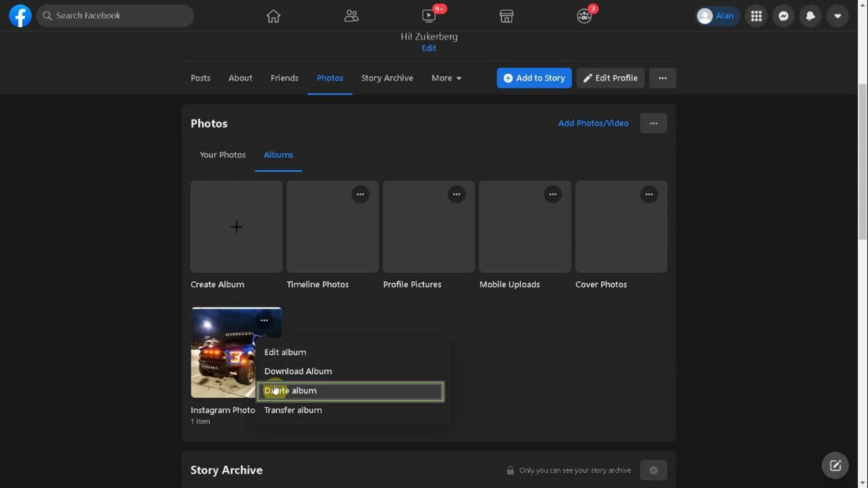Image resolution: width=868 pixels, height=488 pixels.
Task: Open the Profile Pictures album thumbnail
Action: click(x=429, y=227)
